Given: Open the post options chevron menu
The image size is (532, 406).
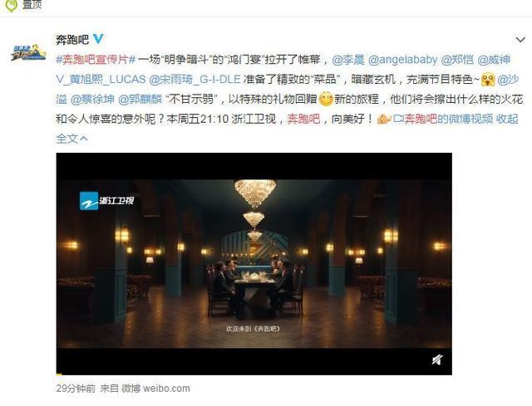Looking at the screenshot, I should tap(520, 40).
